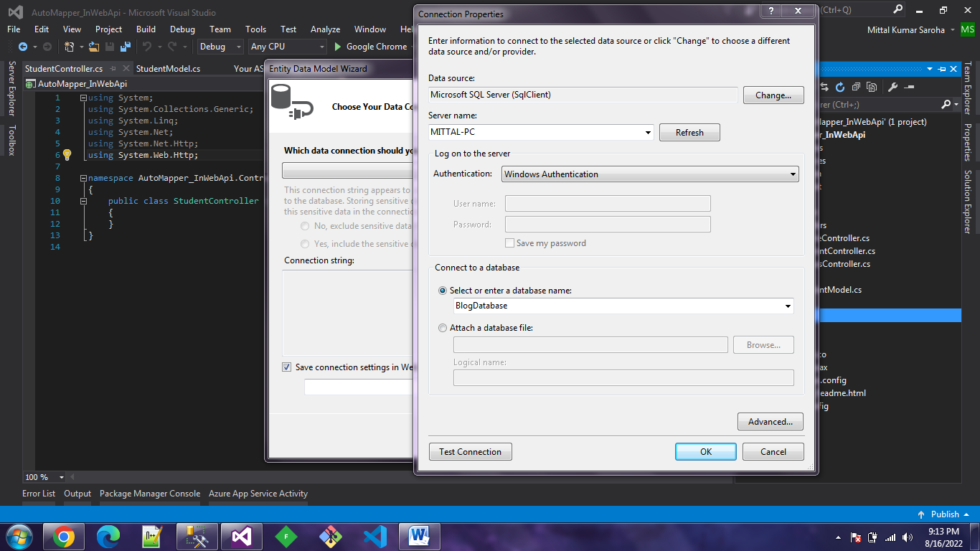Click the Data source text field
This screenshot has height=551, width=980.
point(583,95)
